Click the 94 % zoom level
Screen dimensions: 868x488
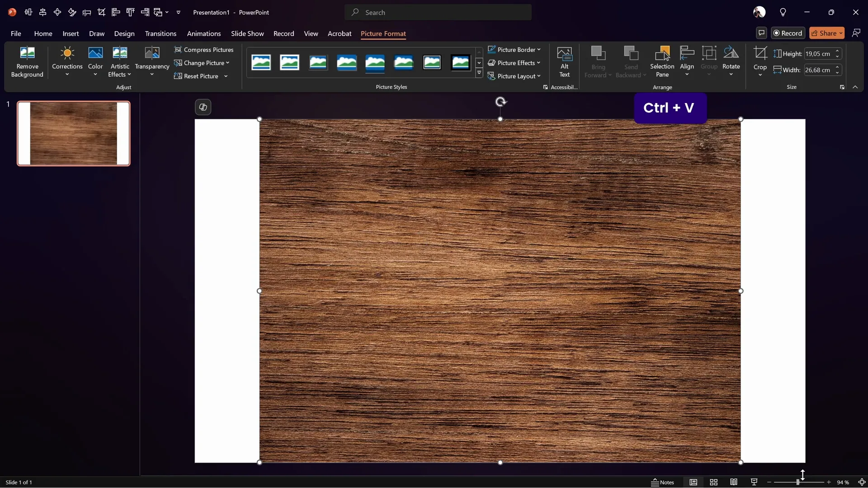pyautogui.click(x=843, y=482)
